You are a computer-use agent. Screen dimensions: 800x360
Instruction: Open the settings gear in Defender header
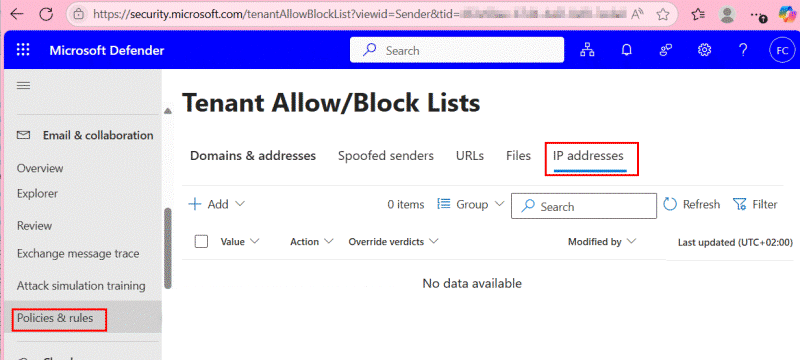point(705,50)
